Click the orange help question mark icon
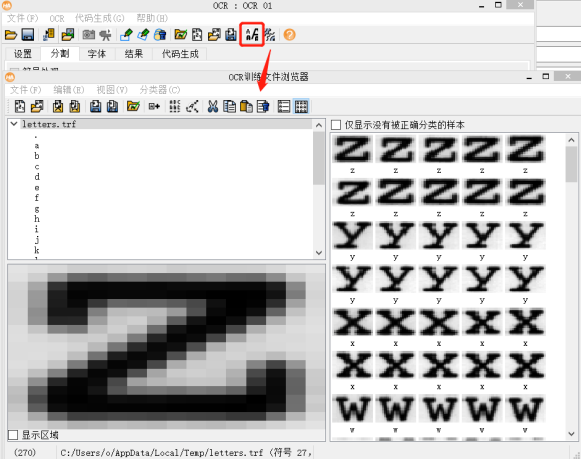The height and width of the screenshot is (459, 581). (x=289, y=35)
